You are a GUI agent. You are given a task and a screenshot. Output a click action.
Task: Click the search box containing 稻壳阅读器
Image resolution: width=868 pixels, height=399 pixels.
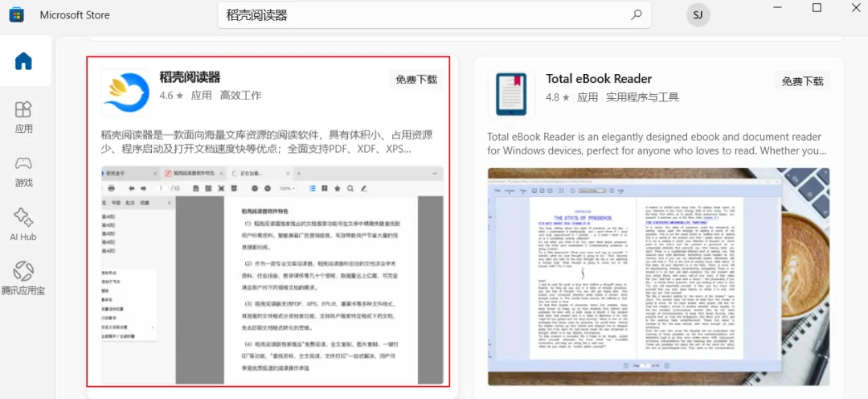[x=434, y=15]
